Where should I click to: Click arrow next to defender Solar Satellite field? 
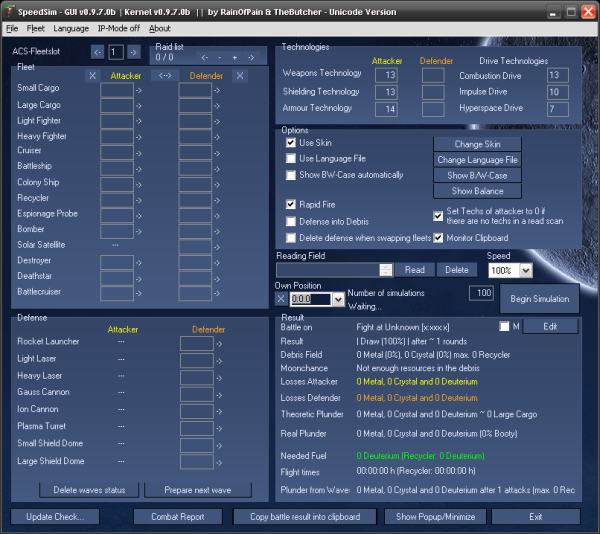pyautogui.click(x=217, y=247)
